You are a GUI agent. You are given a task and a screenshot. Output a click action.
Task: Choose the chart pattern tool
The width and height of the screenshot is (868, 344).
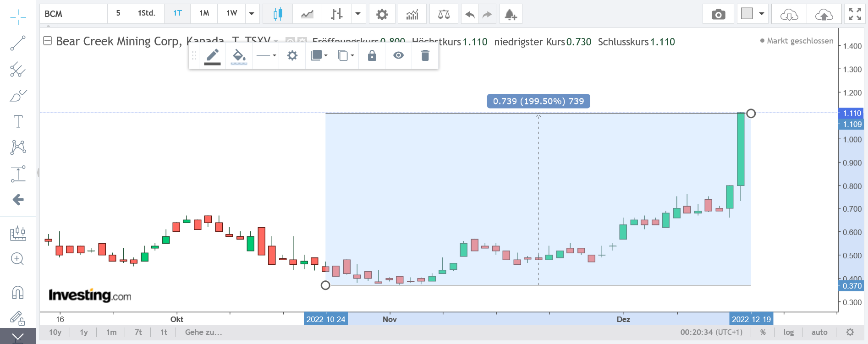(18, 147)
